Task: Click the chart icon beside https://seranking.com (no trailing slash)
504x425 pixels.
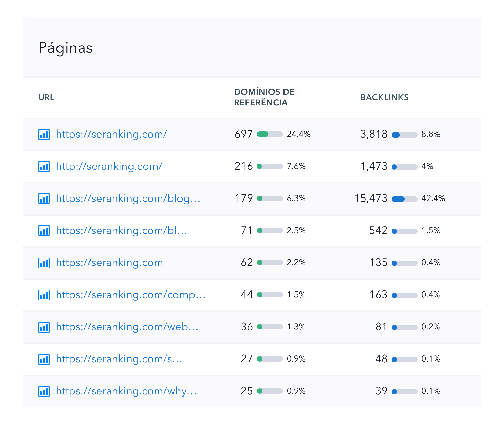Action: 44,263
